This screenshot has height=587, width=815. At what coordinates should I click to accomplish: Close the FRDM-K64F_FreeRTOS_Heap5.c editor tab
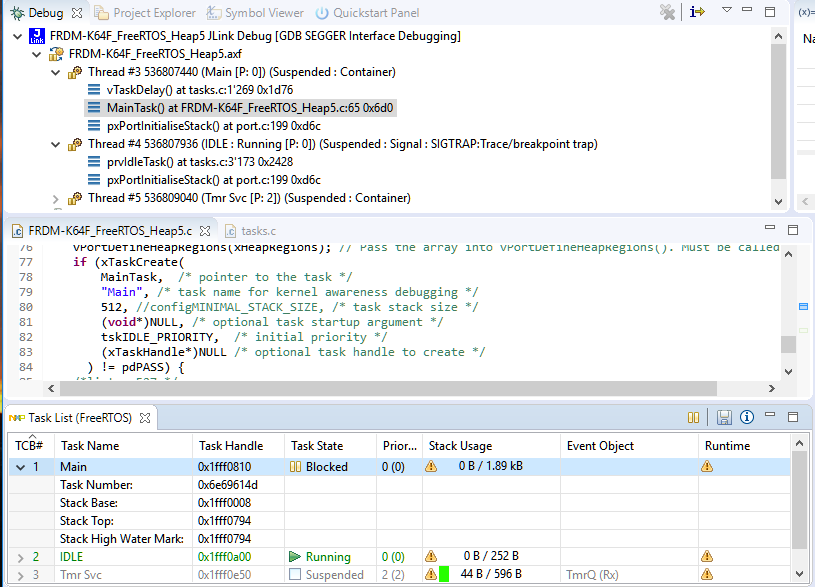point(205,230)
